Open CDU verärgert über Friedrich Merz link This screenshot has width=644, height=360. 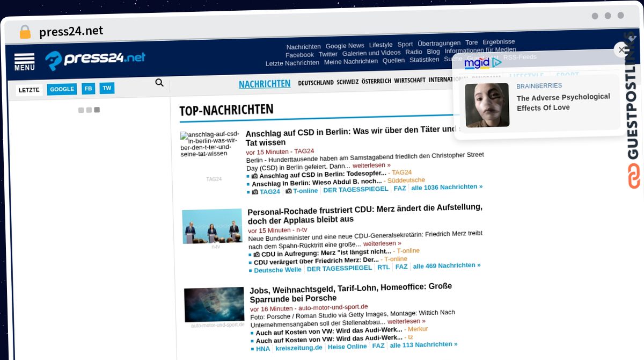[316, 261]
